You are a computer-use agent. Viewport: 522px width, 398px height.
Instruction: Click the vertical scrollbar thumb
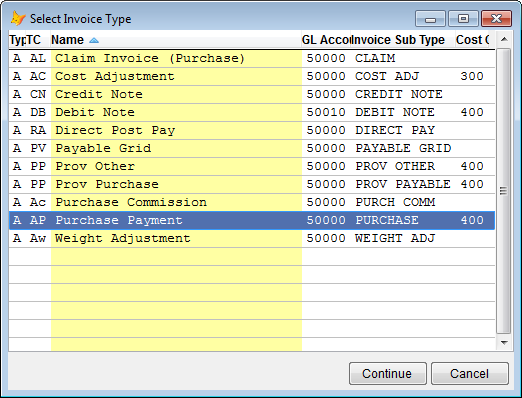pyautogui.click(x=504, y=191)
